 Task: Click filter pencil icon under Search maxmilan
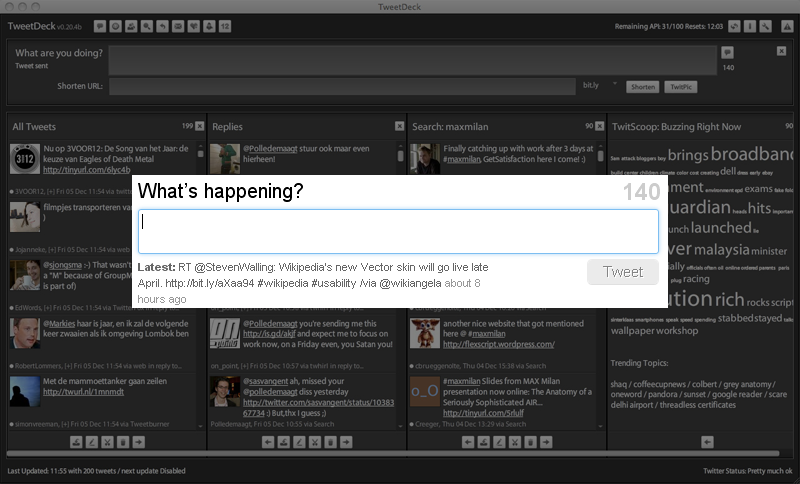pyautogui.click(x=499, y=442)
